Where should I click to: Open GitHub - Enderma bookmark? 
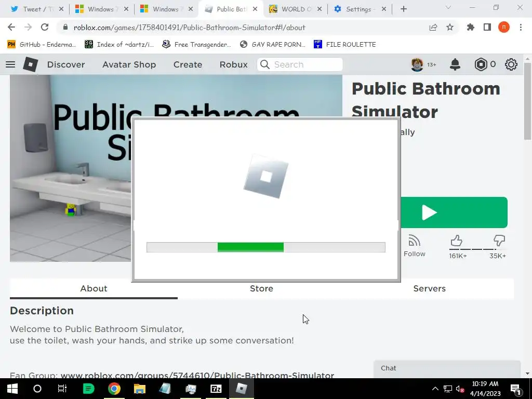click(x=42, y=45)
